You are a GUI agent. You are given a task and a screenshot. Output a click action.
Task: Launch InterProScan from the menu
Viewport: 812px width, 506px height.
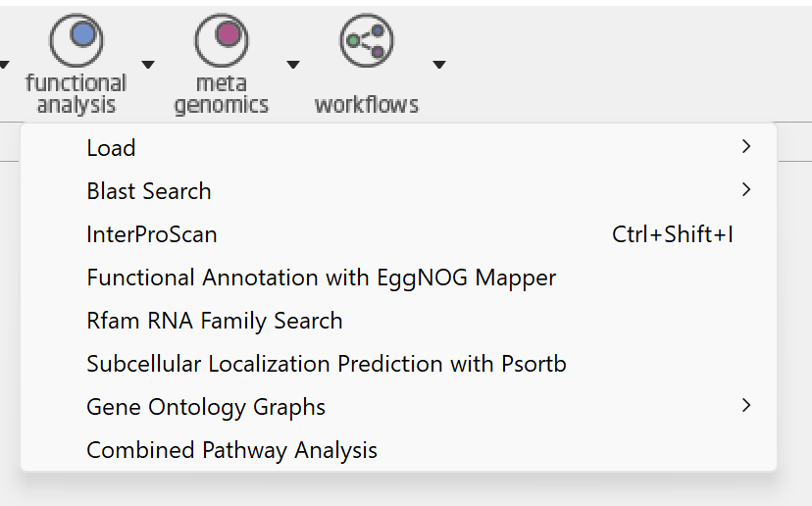[x=152, y=234]
